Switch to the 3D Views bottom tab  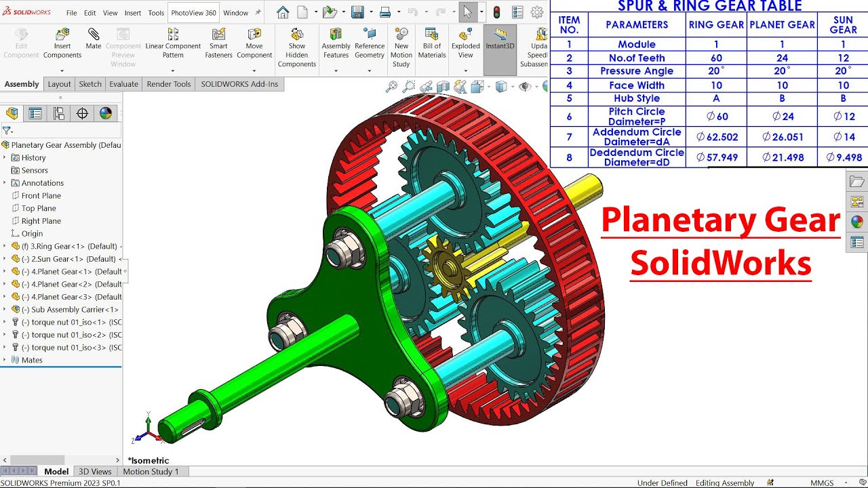pyautogui.click(x=95, y=472)
